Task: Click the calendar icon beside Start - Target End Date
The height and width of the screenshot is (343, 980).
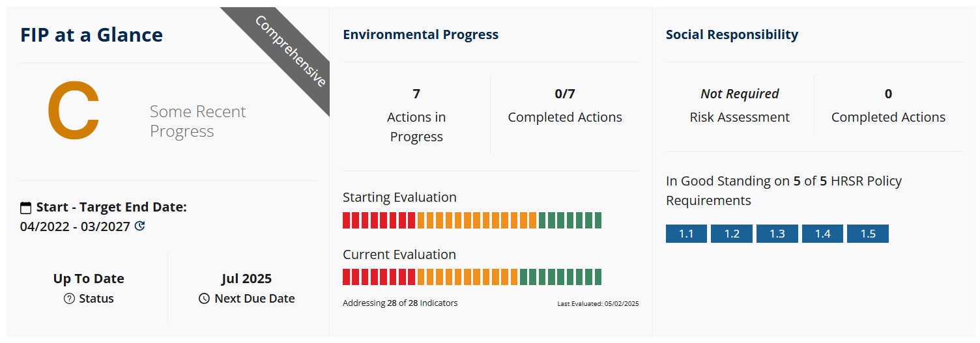Action: tap(26, 208)
